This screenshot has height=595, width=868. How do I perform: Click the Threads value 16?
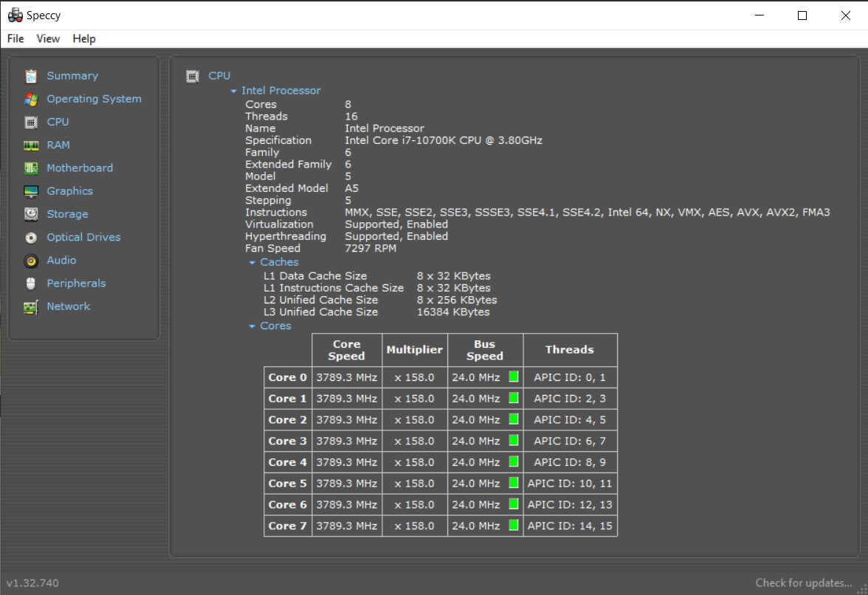351,116
